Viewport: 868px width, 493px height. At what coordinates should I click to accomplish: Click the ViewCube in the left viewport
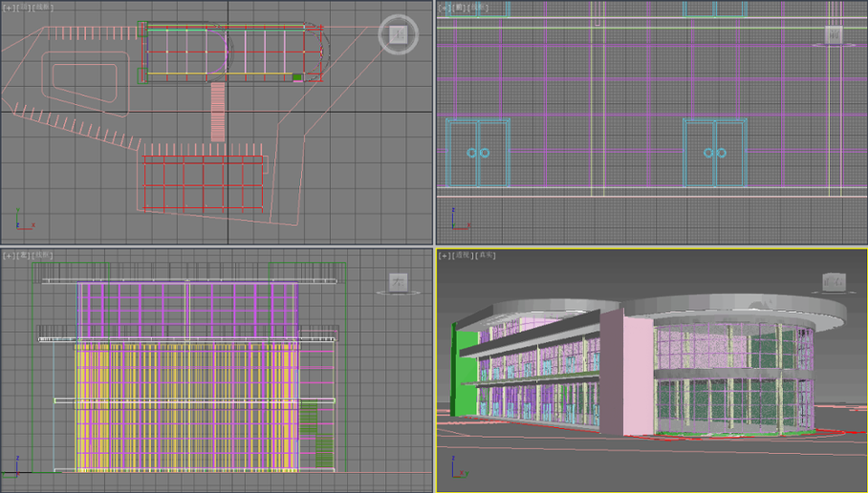point(398,282)
